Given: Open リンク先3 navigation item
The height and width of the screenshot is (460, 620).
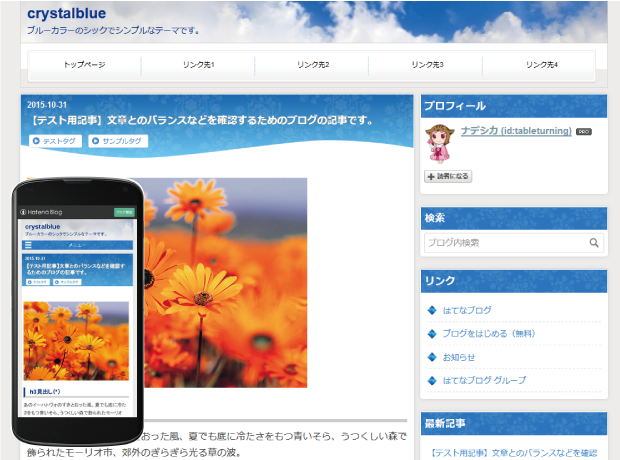Looking at the screenshot, I should click(427, 64).
